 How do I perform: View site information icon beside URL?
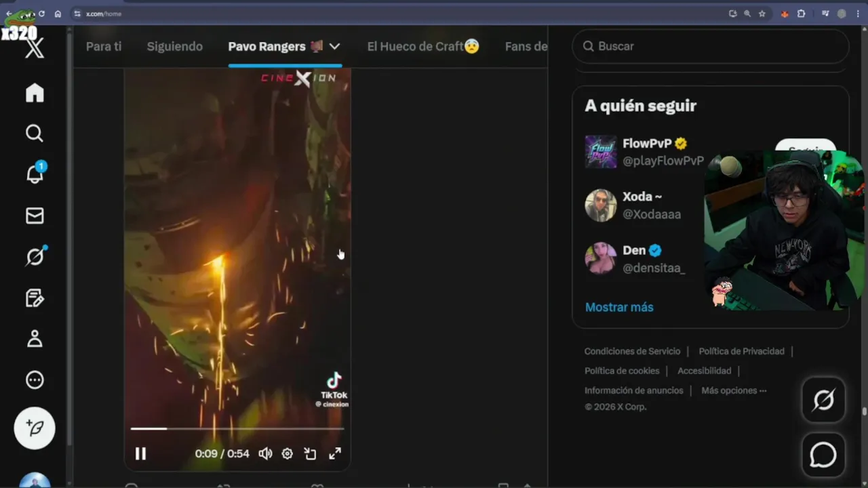77,14
